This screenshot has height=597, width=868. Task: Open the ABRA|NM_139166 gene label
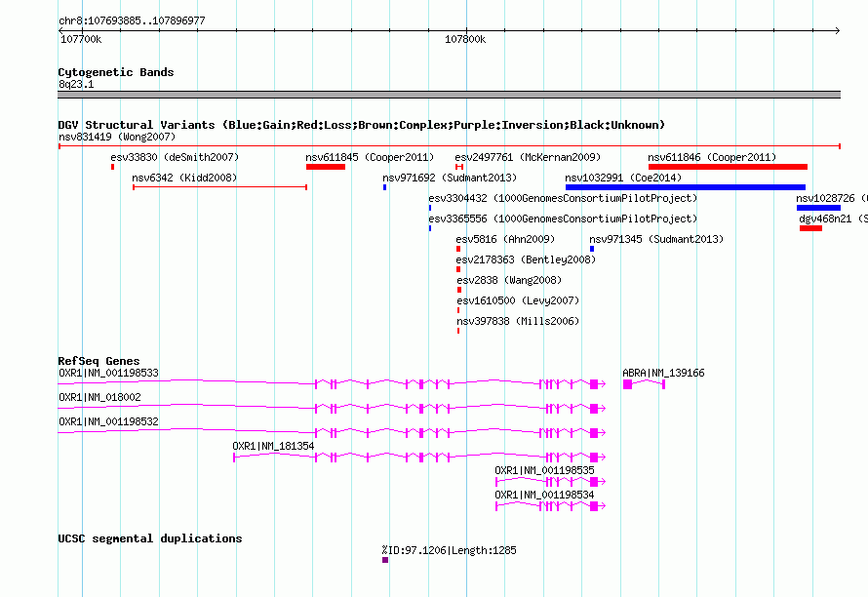[664, 373]
